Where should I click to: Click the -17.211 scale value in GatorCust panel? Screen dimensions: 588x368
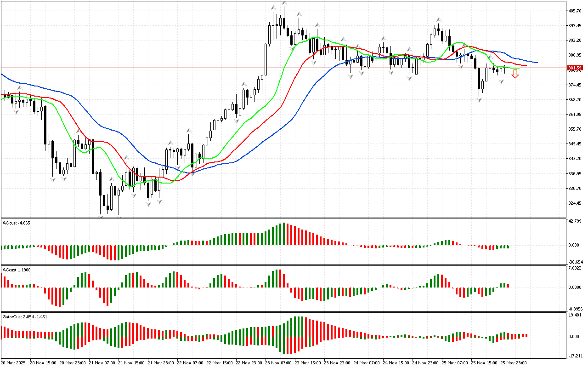point(575,356)
